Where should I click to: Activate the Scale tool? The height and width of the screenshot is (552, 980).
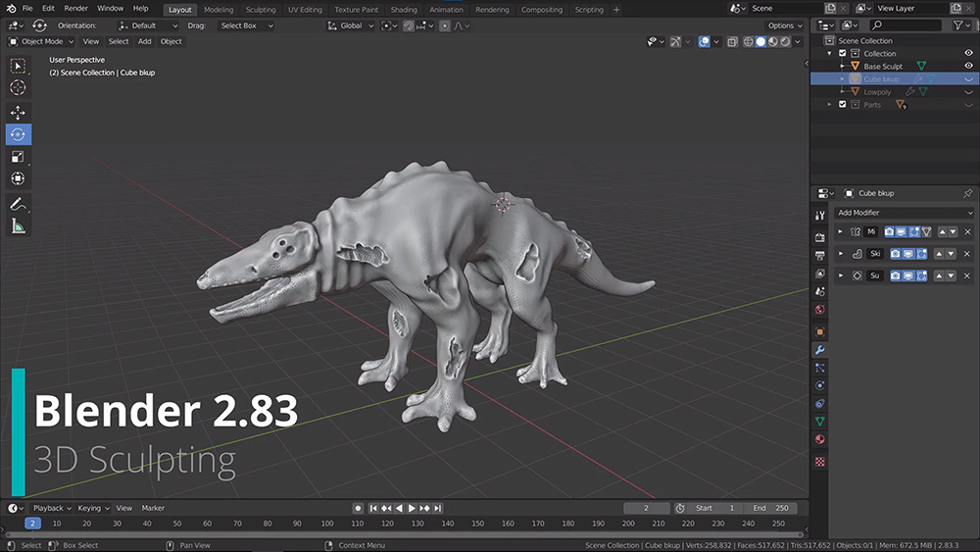[x=18, y=157]
